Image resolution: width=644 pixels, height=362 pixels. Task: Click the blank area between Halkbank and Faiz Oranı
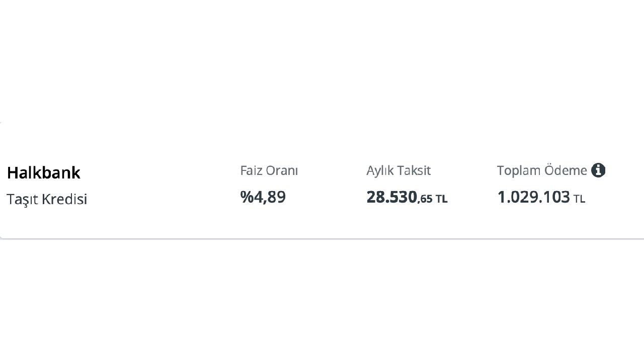[161, 185]
